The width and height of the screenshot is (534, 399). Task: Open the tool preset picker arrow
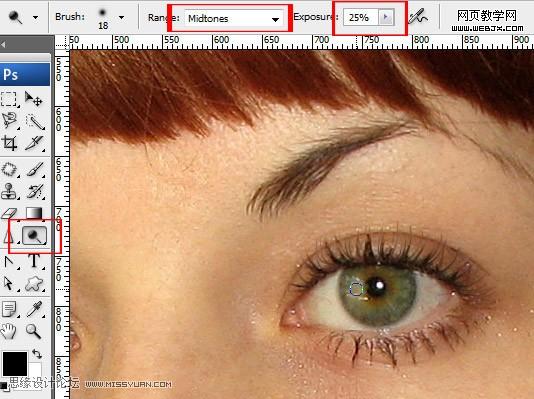point(35,17)
